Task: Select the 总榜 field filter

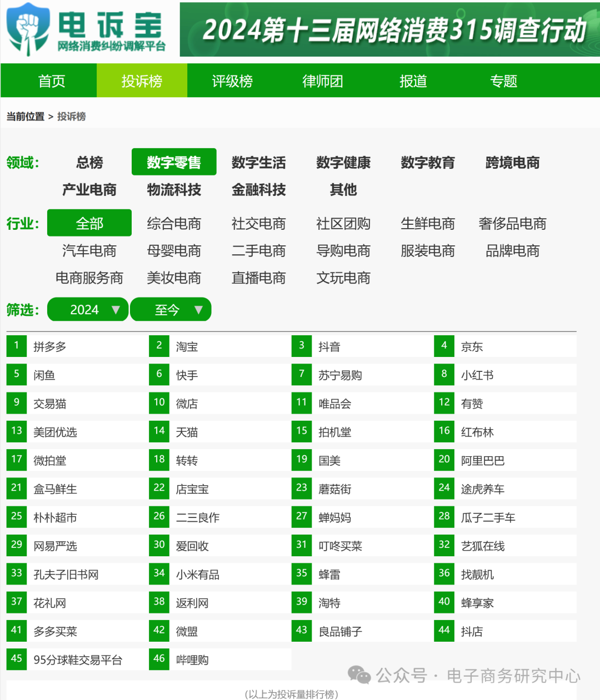Action: (x=89, y=163)
